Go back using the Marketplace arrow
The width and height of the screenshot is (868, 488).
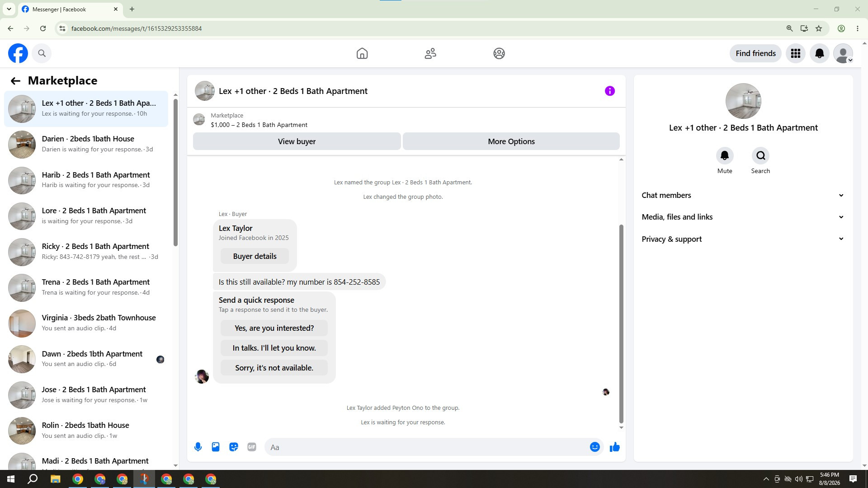pos(15,81)
